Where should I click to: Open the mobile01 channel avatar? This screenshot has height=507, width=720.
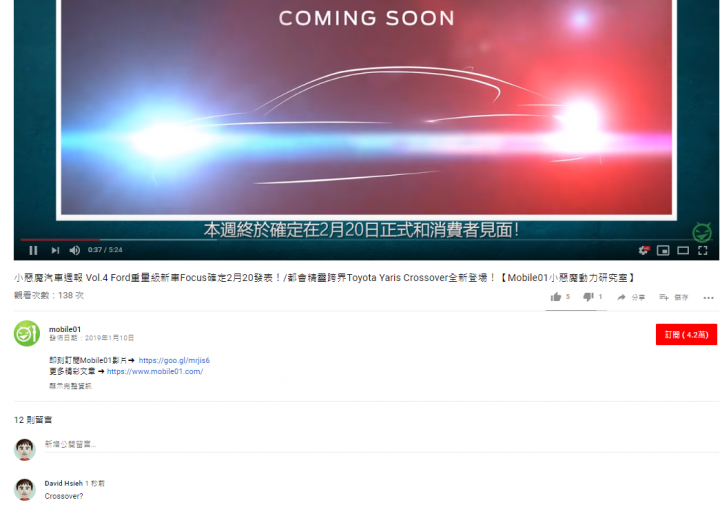pos(27,333)
